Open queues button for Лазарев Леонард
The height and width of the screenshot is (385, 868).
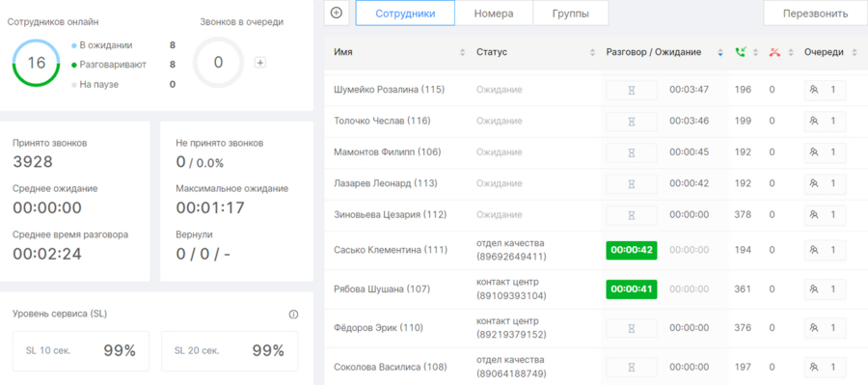[825, 183]
